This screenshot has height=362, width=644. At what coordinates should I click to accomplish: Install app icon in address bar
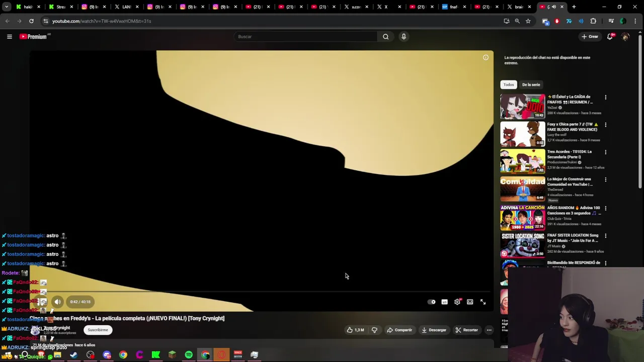click(x=507, y=21)
